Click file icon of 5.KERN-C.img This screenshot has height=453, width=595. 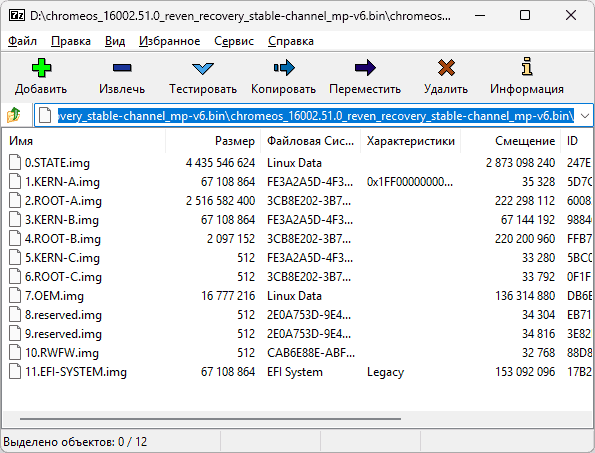pos(15,257)
